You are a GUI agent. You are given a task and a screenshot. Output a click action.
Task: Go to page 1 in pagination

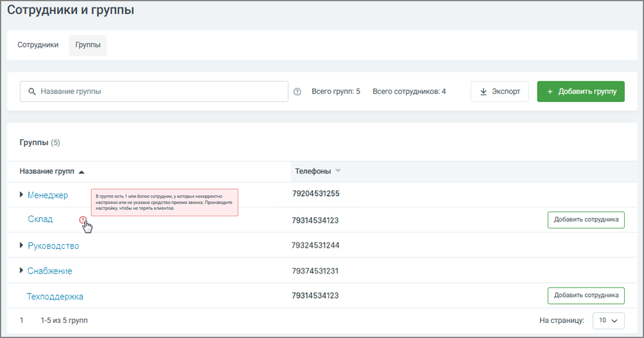21,320
